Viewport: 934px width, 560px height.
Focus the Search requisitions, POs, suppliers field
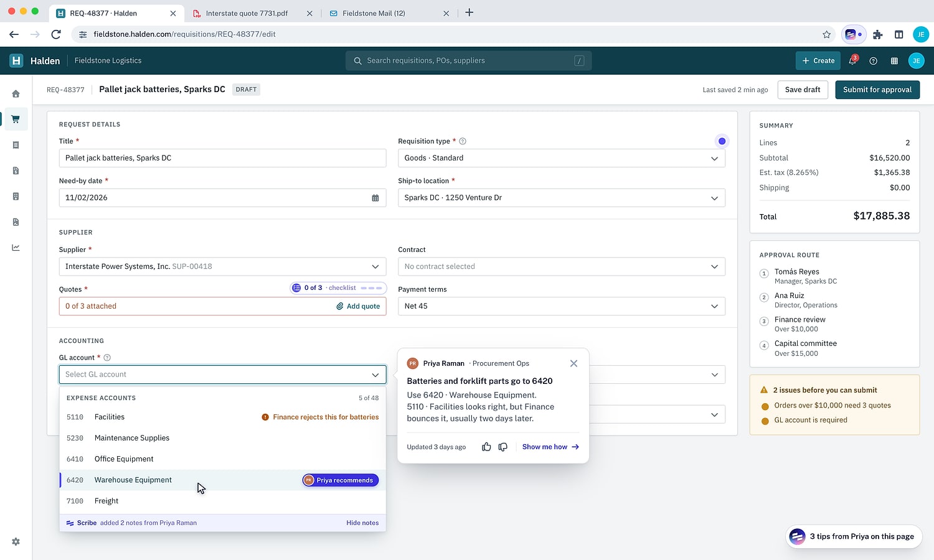pos(468,61)
